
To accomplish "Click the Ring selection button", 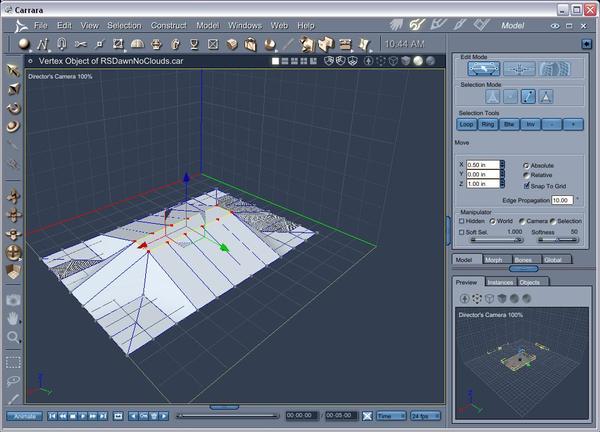I will tap(488, 124).
